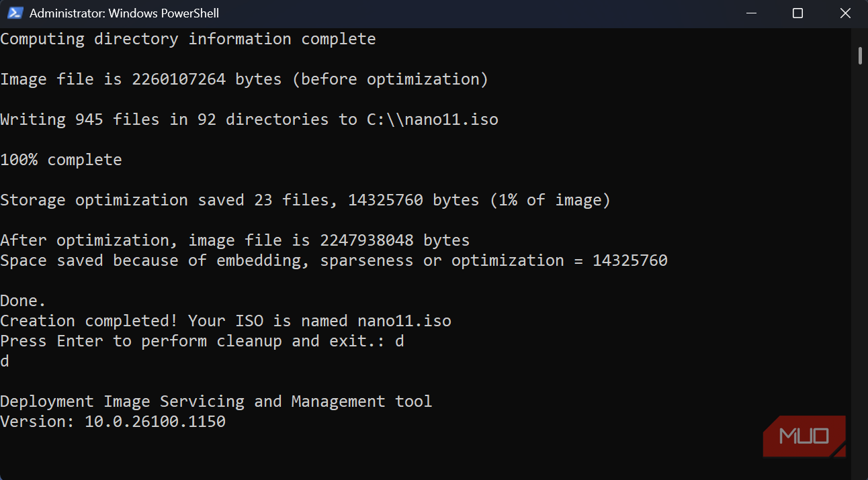Click the 'After optimization, image file is' line
The height and width of the screenshot is (480, 868).
tap(235, 241)
